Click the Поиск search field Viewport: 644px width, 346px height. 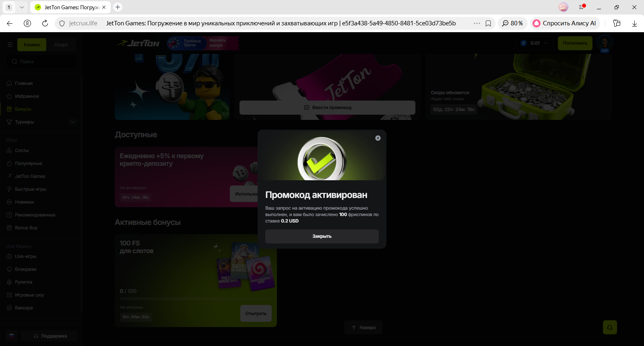41,62
